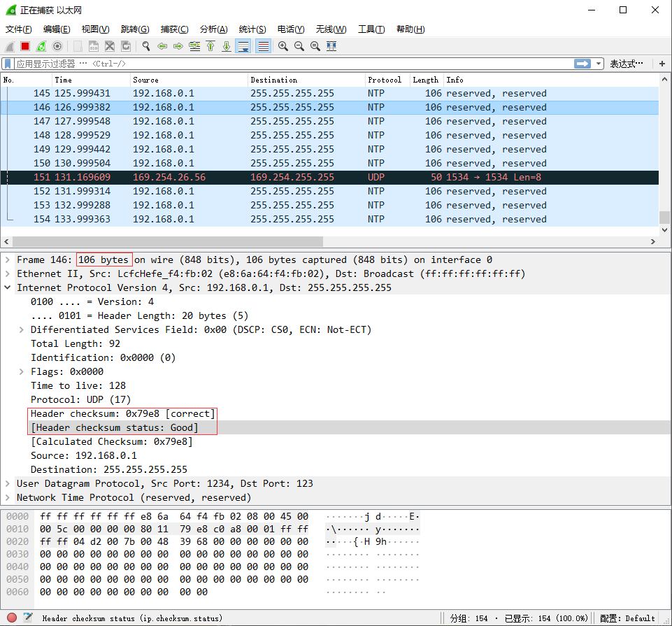Collapse the Internet Protocol Version 4 tree
This screenshot has width=672, height=626.
click(8, 287)
